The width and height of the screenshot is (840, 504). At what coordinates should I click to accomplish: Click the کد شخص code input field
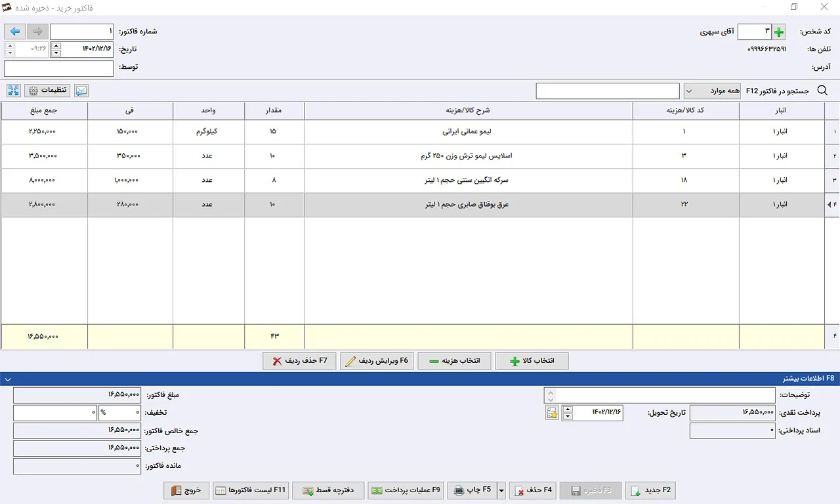coord(755,31)
